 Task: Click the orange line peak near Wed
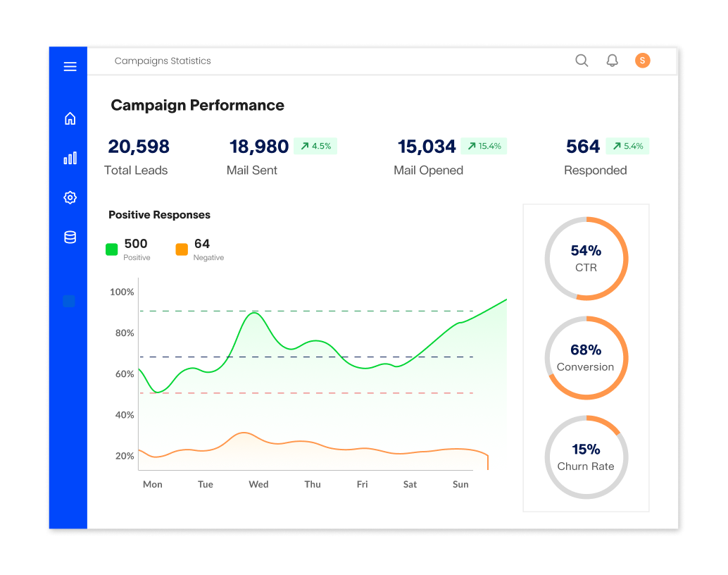(x=244, y=433)
